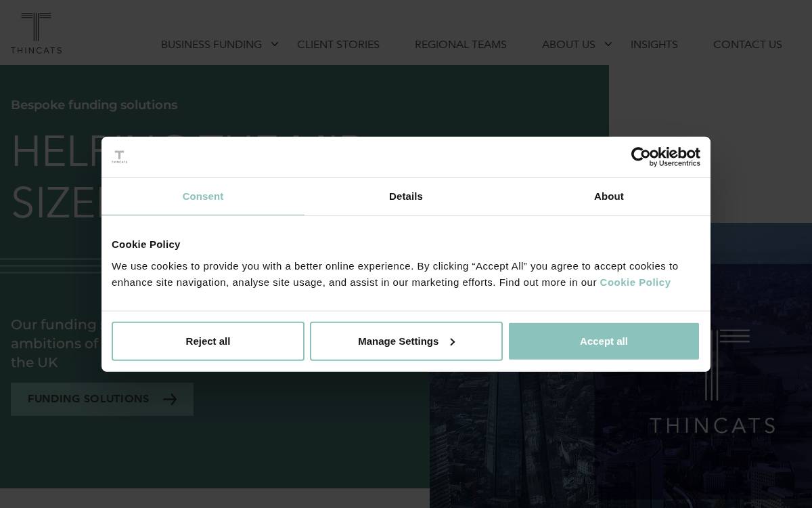Navigate to Insights
Screen dimensions: 812x508
coord(654,45)
